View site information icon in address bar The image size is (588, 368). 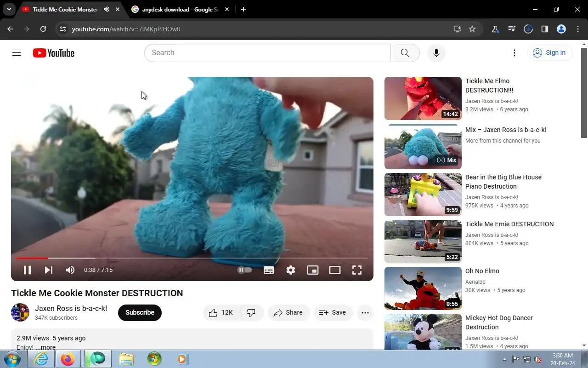click(63, 29)
